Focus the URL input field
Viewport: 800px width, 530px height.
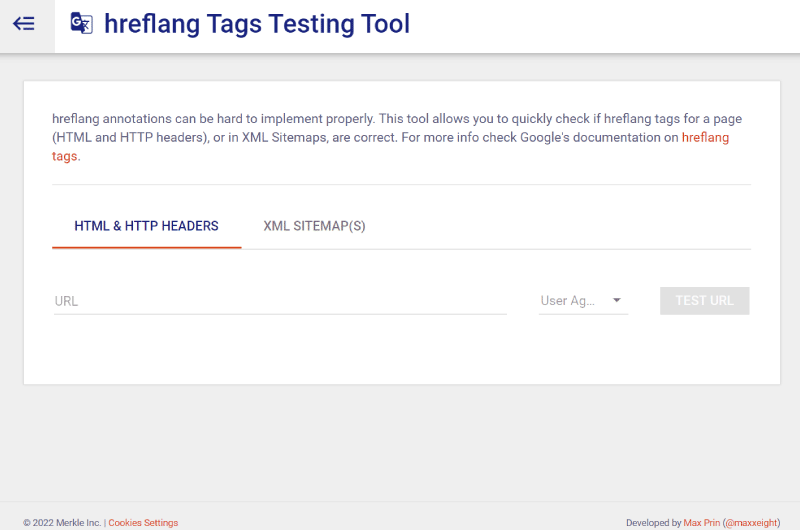(x=280, y=301)
